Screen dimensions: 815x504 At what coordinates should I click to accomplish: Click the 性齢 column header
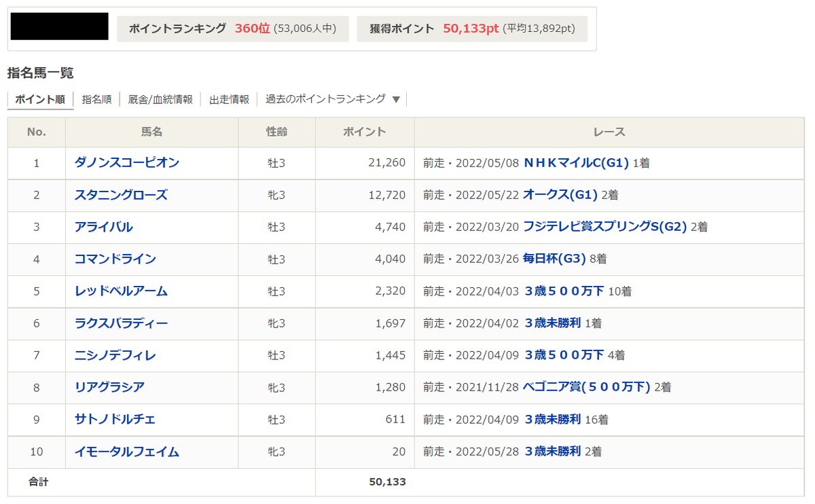(x=276, y=132)
